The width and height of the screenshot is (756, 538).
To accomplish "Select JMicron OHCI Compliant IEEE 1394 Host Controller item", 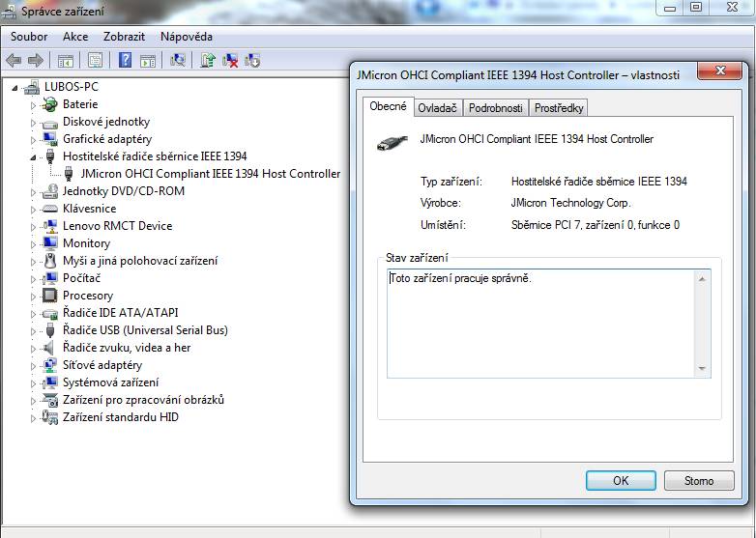I will [211, 174].
